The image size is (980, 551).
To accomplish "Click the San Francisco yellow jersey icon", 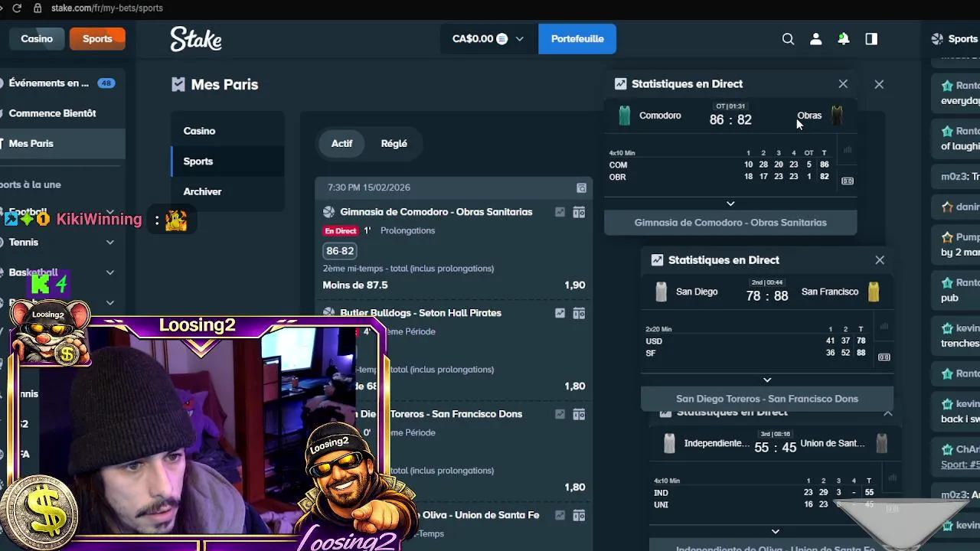I will (x=874, y=292).
